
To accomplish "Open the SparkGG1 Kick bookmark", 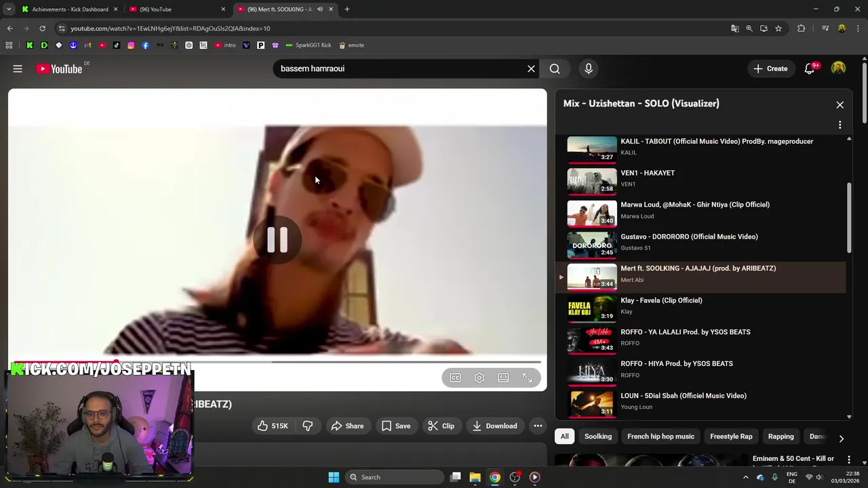I will pos(309,45).
